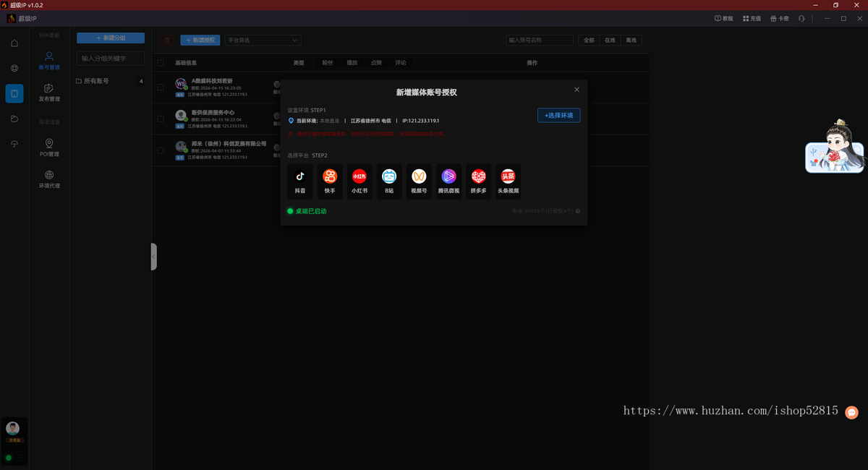Click the red trash delete button
Image resolution: width=868 pixels, height=470 pixels.
(x=167, y=40)
